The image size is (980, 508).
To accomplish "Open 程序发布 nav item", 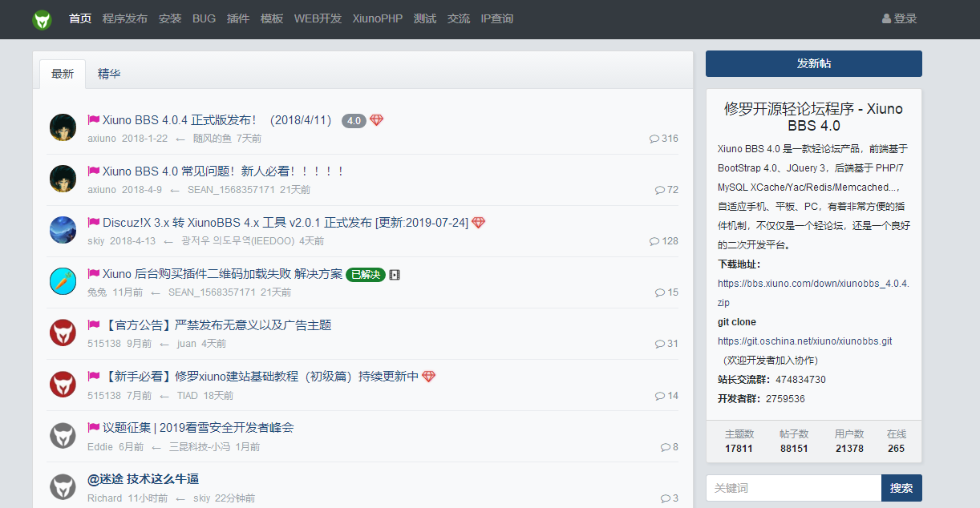I will [125, 18].
